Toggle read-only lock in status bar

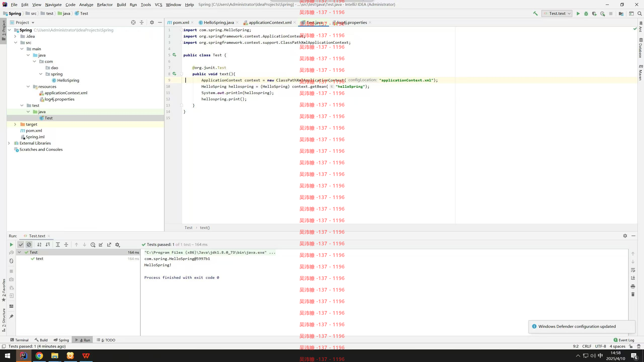631,346
